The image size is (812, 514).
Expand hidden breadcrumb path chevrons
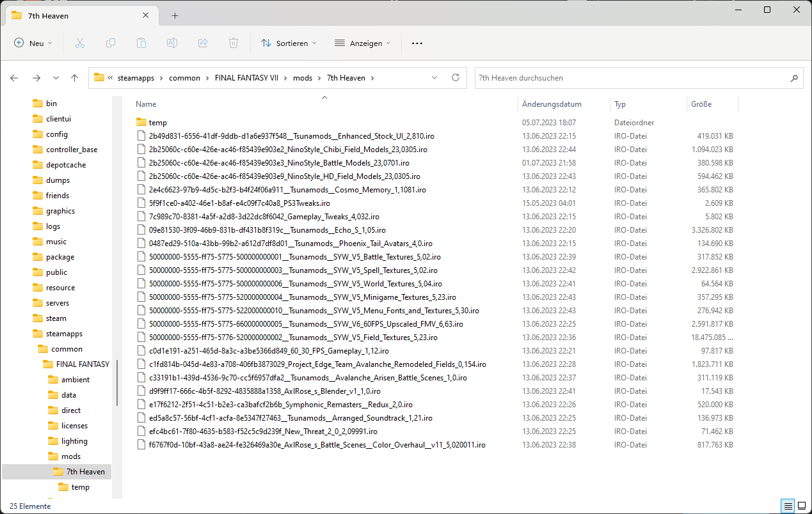pyautogui.click(x=111, y=78)
